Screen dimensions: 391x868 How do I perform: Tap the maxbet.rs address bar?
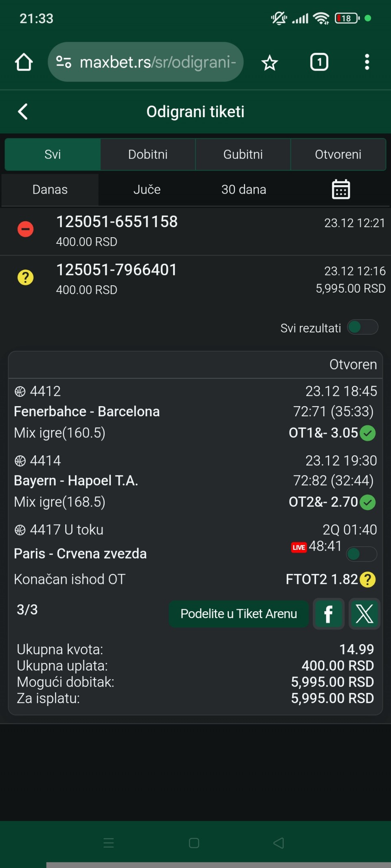[x=157, y=62]
